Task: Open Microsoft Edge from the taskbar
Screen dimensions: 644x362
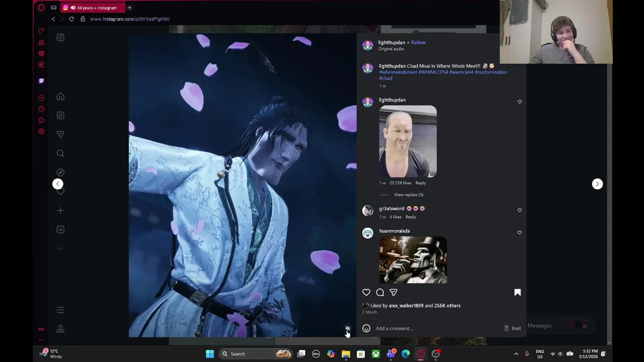Action: 406,354
